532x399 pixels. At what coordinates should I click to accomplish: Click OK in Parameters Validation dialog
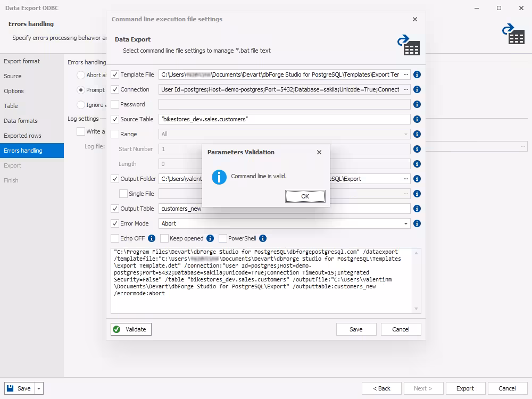[x=305, y=196]
